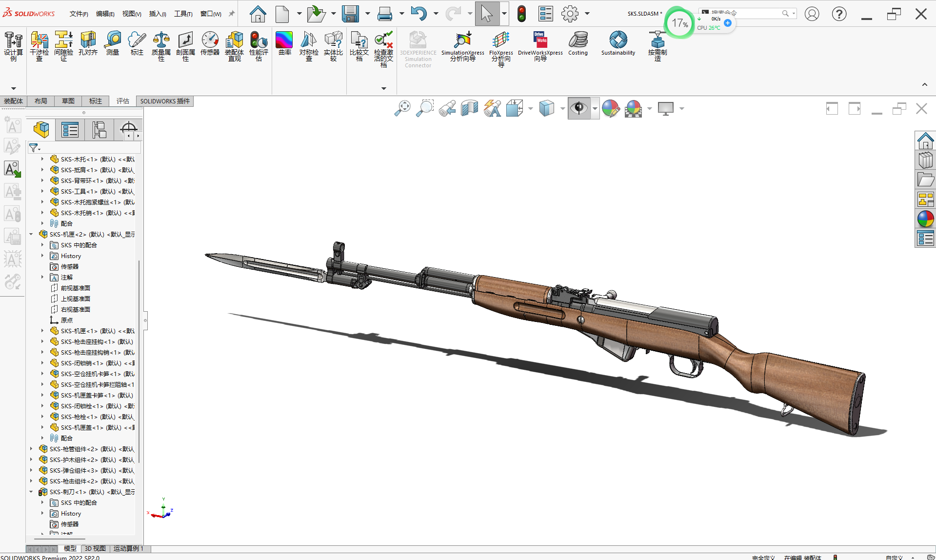The width and height of the screenshot is (936, 560).
Task: Click Zoom to Area icon
Action: (x=425, y=108)
